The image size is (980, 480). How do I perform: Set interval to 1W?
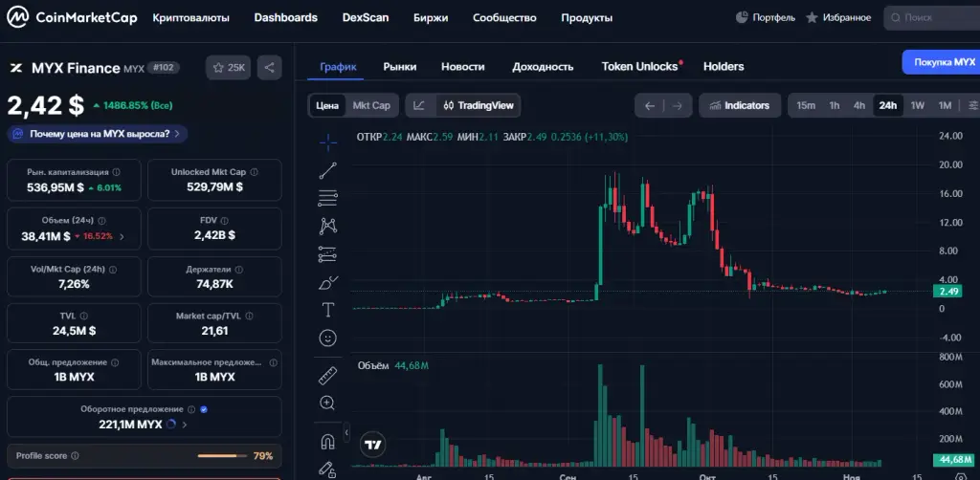click(918, 105)
